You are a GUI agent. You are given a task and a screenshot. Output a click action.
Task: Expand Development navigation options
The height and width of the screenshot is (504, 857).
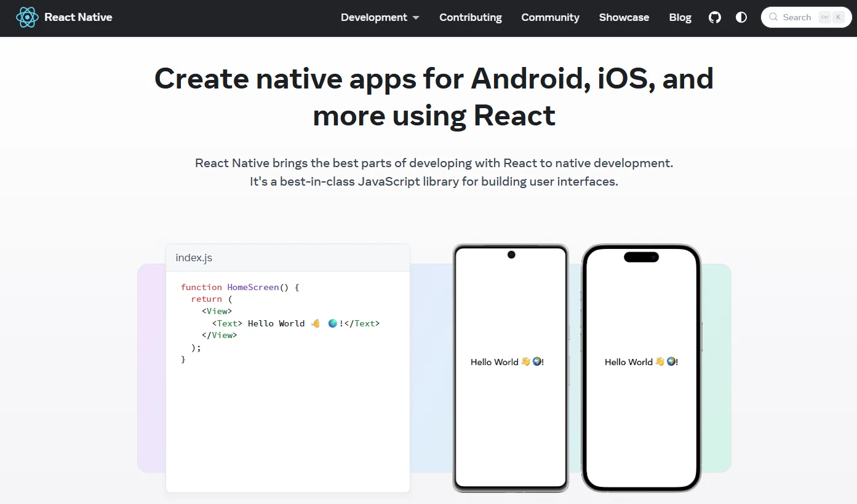tap(374, 17)
